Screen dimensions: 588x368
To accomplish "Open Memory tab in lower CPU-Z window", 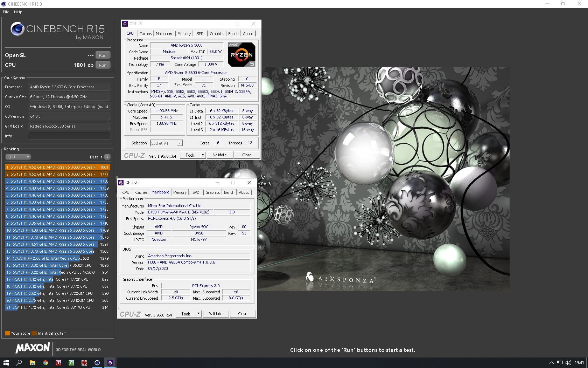I will click(180, 192).
